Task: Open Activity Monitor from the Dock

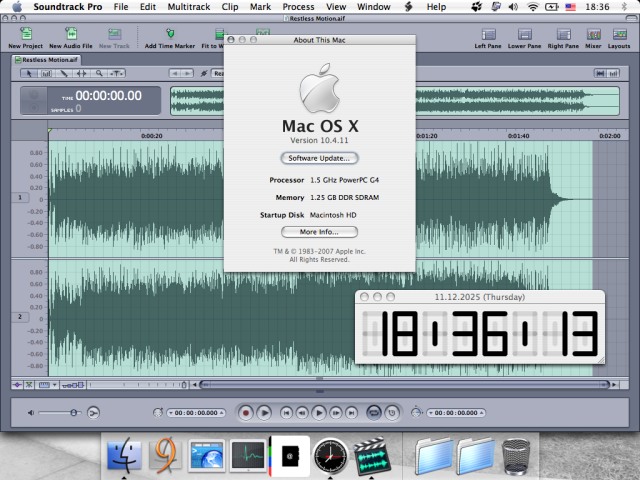Action: (x=247, y=456)
